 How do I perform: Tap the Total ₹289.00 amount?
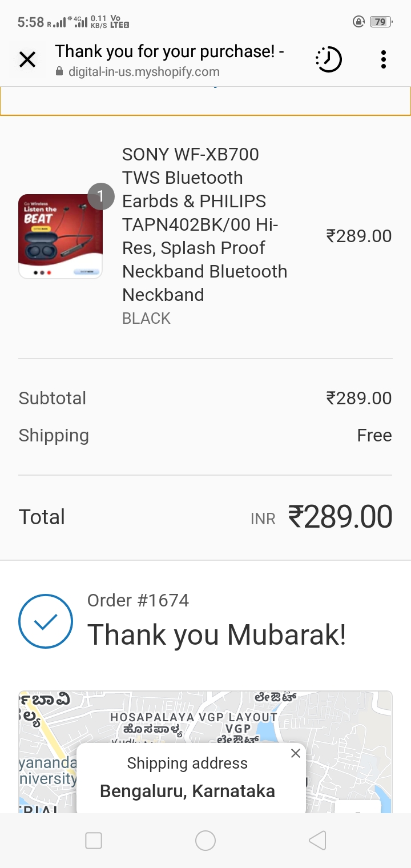(x=340, y=517)
